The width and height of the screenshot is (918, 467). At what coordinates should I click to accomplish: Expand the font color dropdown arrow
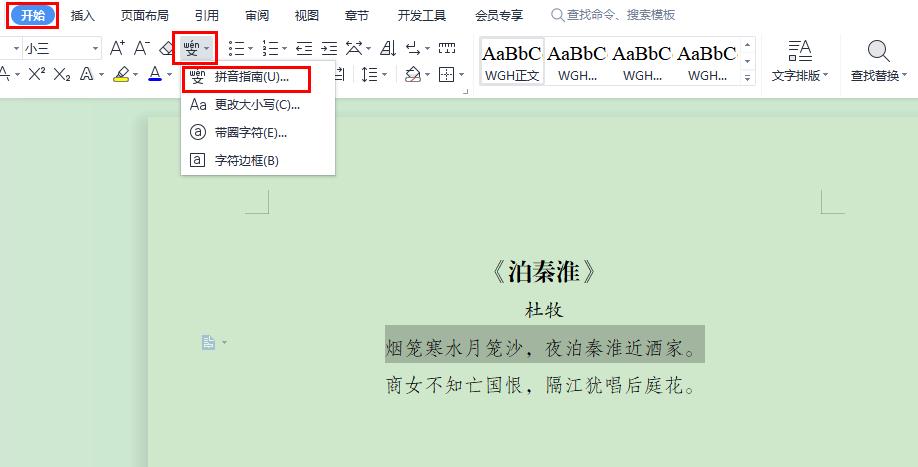[x=170, y=75]
